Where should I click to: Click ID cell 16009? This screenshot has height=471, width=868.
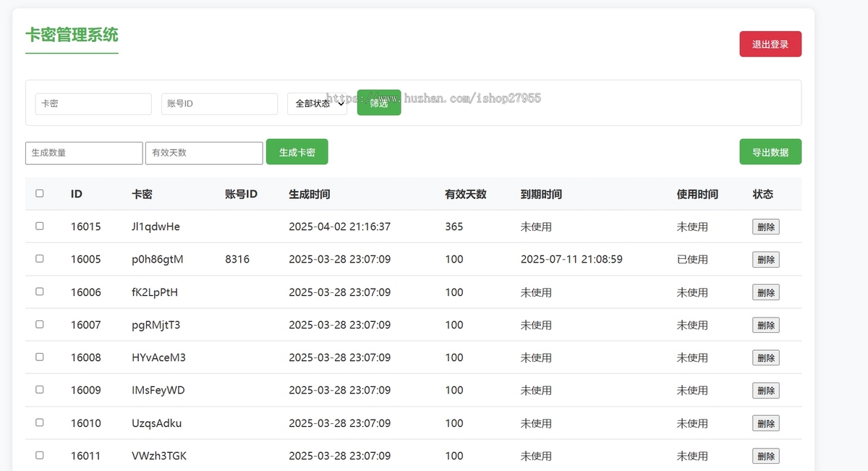(x=86, y=390)
